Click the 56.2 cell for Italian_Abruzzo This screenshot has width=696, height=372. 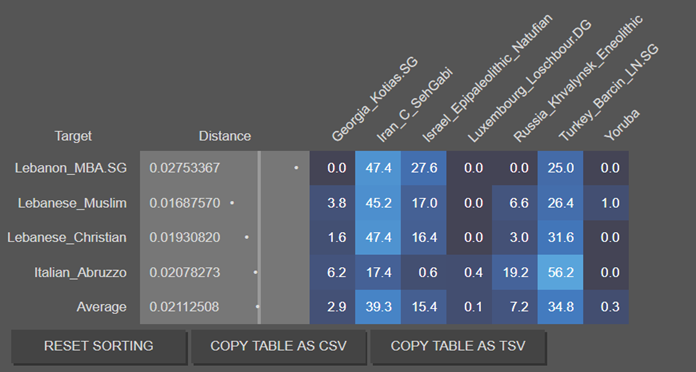560,272
